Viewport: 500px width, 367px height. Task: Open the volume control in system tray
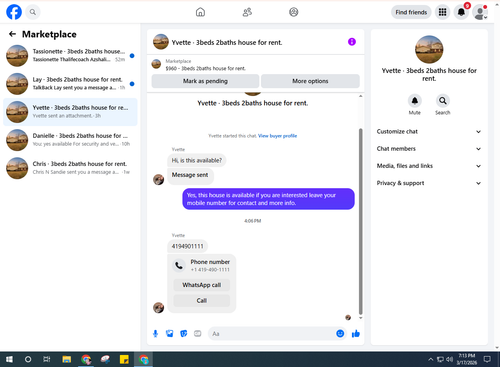[449, 359]
